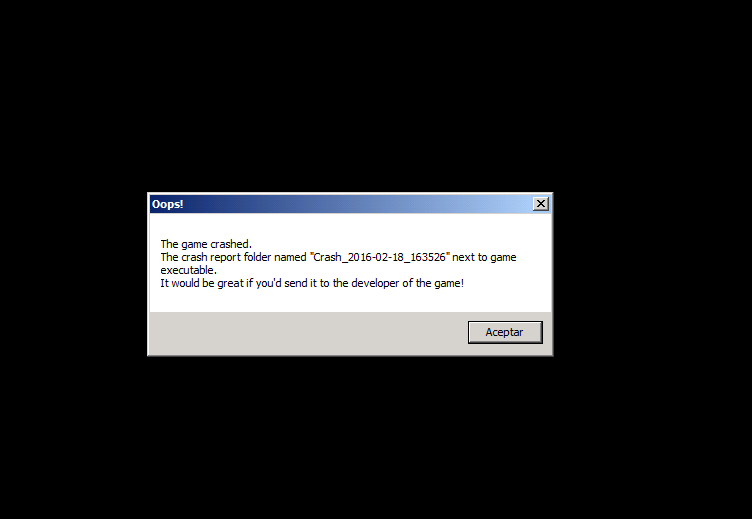This screenshot has height=519, width=752.
Task: Click the Oops! title text
Action: 167,204
